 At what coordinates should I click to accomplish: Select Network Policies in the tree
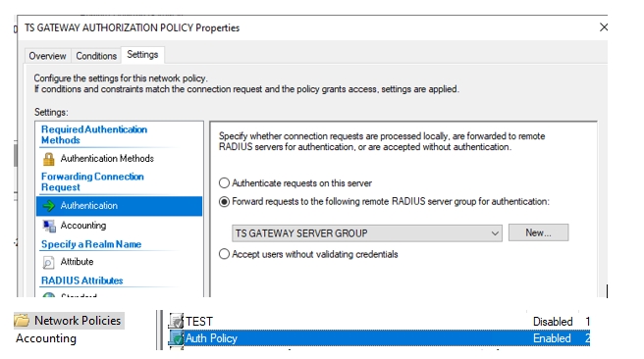pyautogui.click(x=78, y=320)
